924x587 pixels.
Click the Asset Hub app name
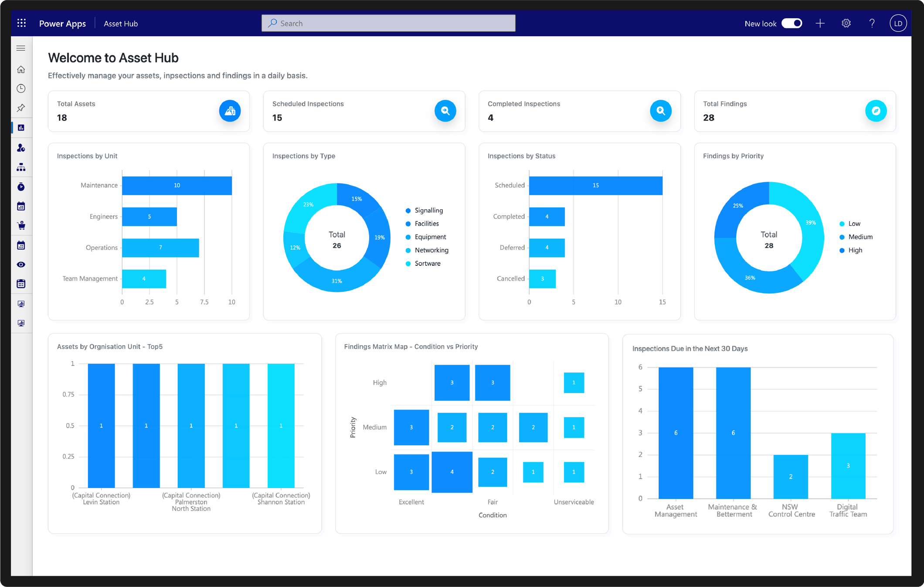(x=121, y=24)
